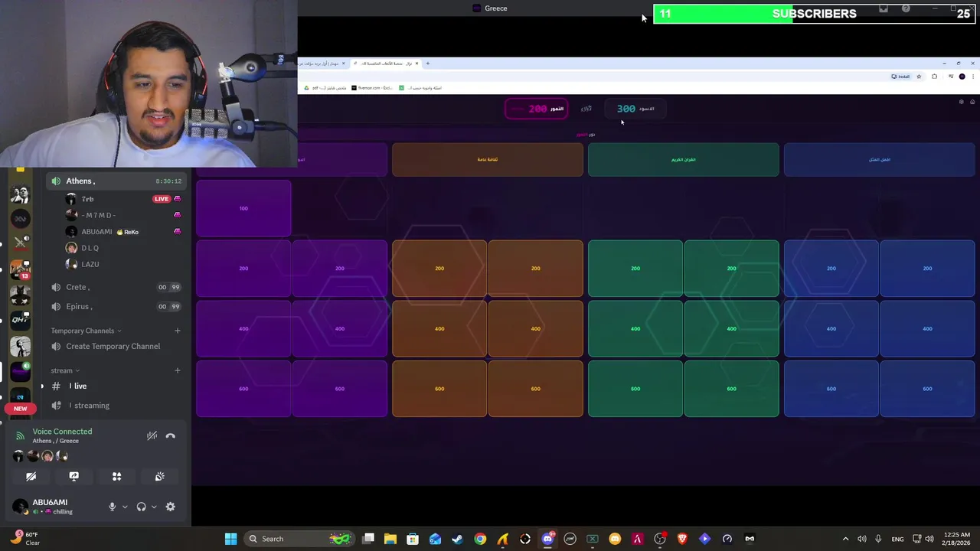This screenshot has height=551, width=980.
Task: Collapse the stream category
Action: [x=65, y=370]
